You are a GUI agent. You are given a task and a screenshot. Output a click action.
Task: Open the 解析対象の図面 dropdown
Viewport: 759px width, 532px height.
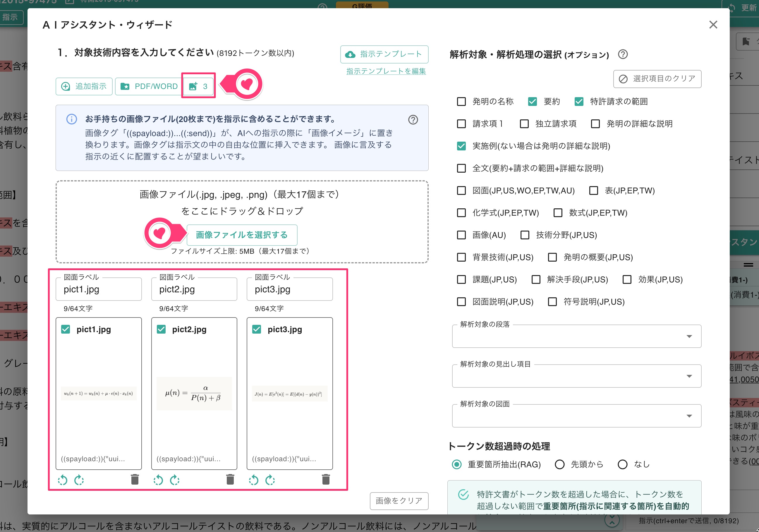point(576,416)
